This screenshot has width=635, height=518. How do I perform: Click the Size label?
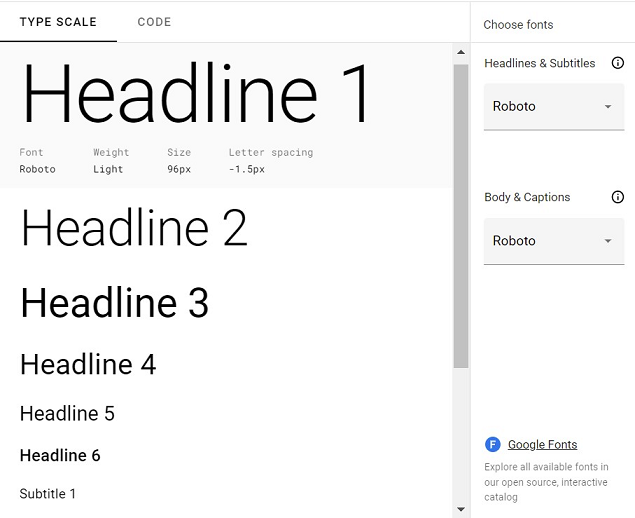pos(179,152)
